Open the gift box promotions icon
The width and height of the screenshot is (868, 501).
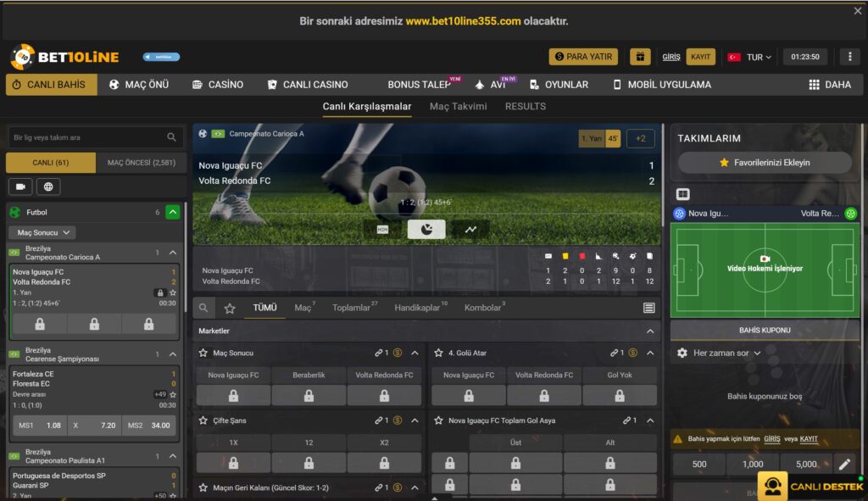point(640,57)
